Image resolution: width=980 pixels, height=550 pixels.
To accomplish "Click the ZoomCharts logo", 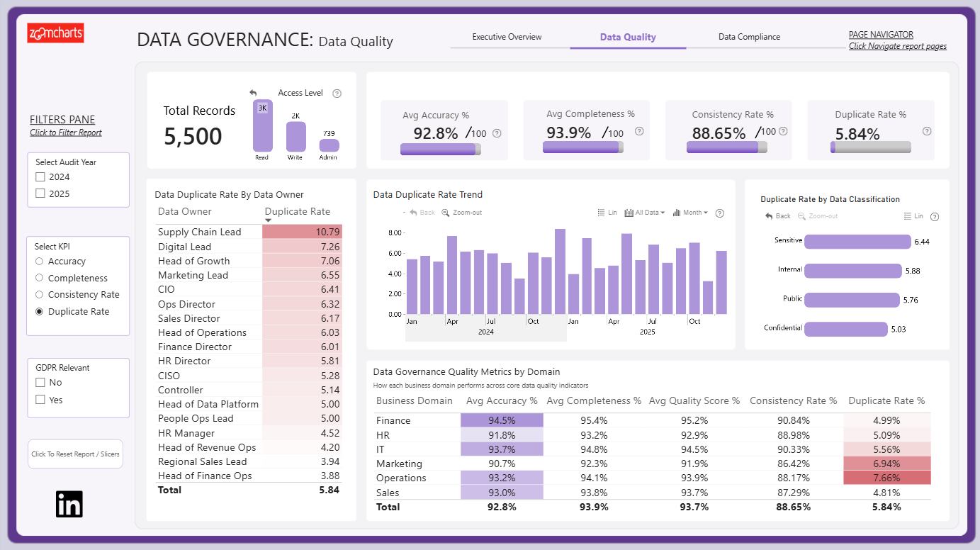I will coord(56,33).
